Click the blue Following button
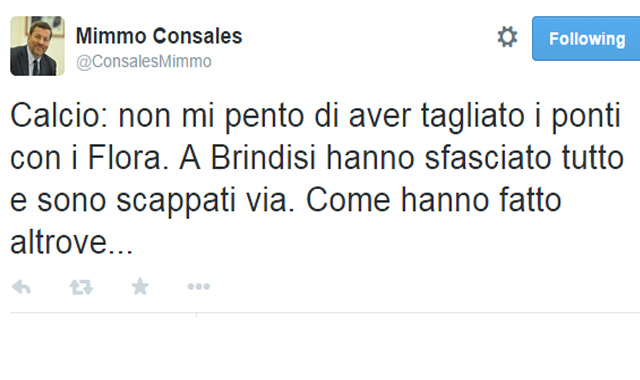 tap(586, 39)
